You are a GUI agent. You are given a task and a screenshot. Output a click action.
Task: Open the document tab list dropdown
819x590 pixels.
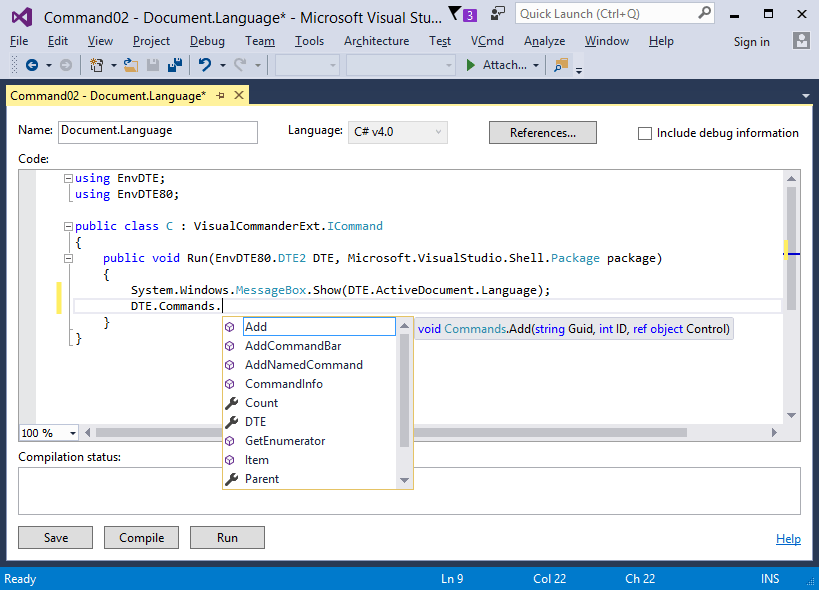point(806,96)
